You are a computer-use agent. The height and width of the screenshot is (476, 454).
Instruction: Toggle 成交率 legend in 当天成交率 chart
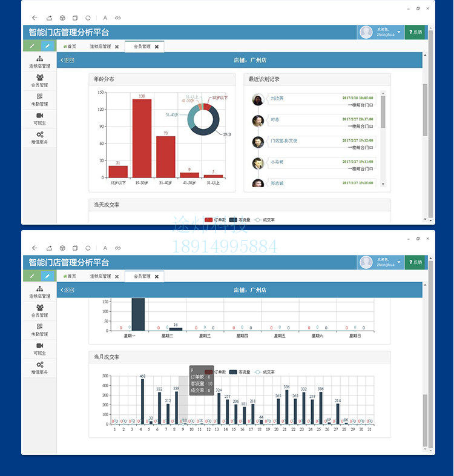pos(265,220)
